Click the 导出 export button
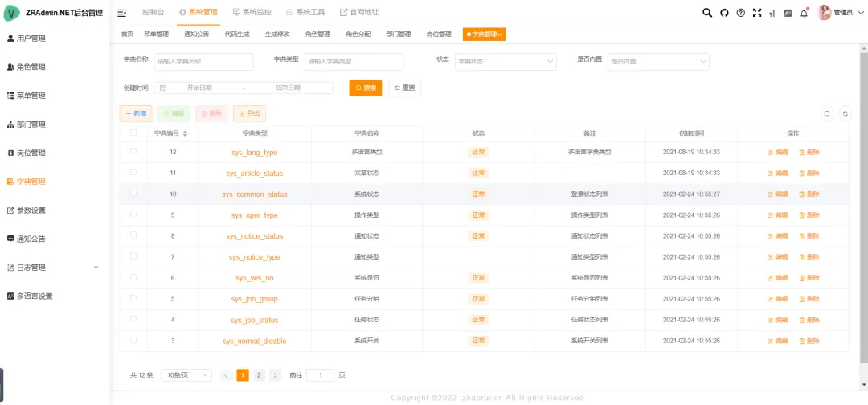Screen dimensions: 868x405 (x=249, y=113)
